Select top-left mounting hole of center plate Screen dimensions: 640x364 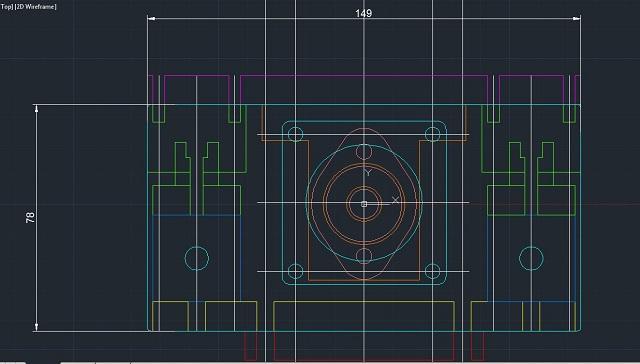tap(295, 134)
